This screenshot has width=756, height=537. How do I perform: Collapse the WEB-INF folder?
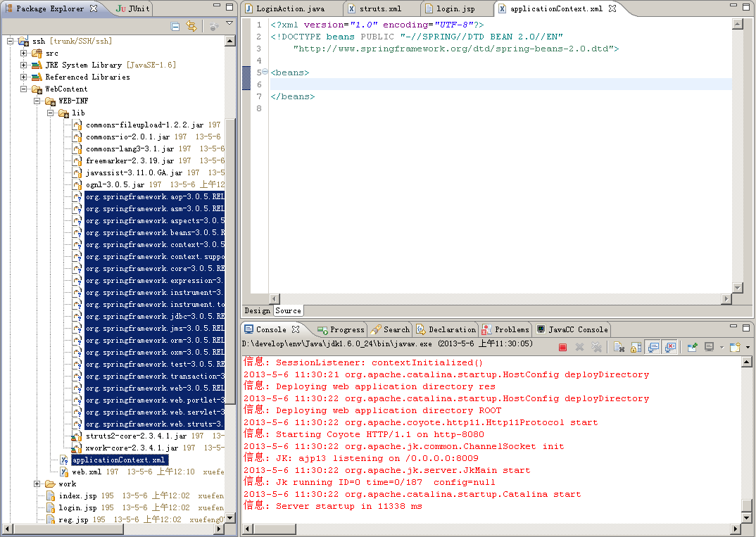click(x=37, y=101)
